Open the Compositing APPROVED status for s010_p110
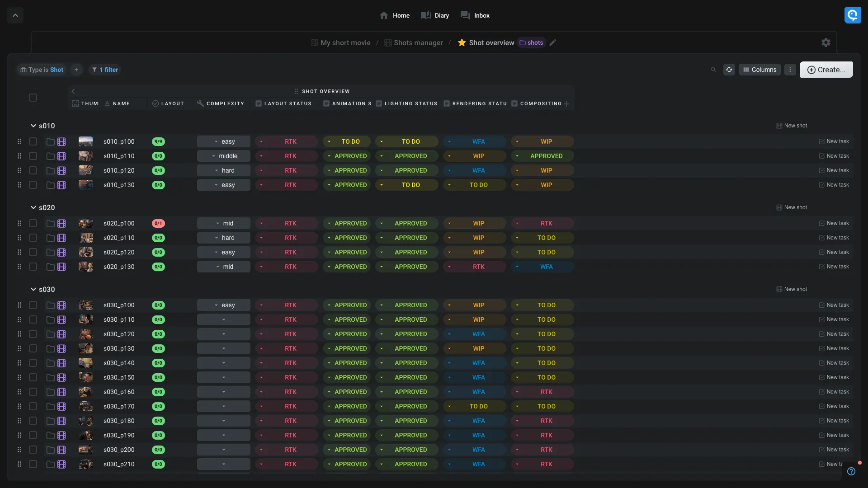 [x=542, y=156]
